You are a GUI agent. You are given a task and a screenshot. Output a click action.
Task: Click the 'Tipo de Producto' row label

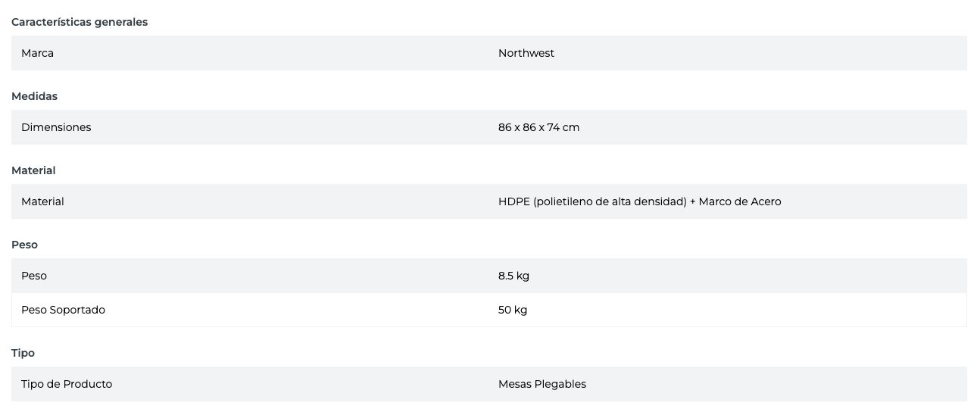click(67, 384)
